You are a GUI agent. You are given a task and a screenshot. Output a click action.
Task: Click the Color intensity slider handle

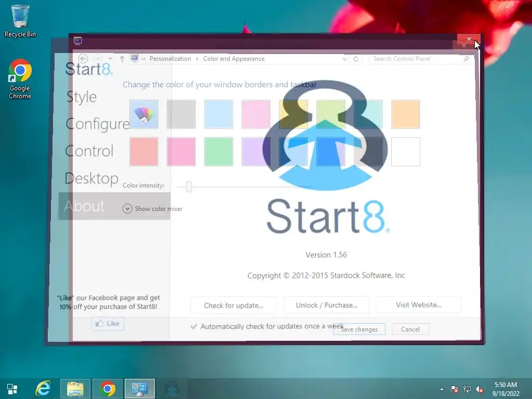coord(189,187)
